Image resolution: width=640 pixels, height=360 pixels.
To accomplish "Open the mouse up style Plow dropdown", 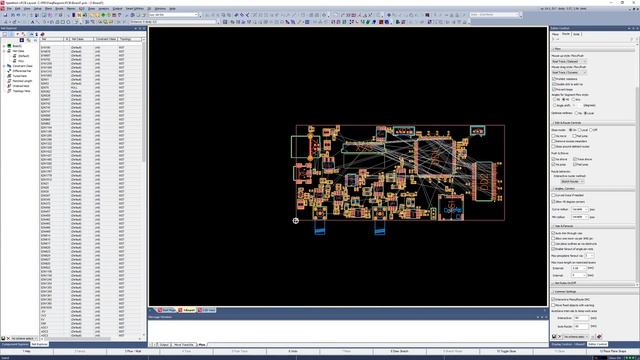I will [569, 61].
